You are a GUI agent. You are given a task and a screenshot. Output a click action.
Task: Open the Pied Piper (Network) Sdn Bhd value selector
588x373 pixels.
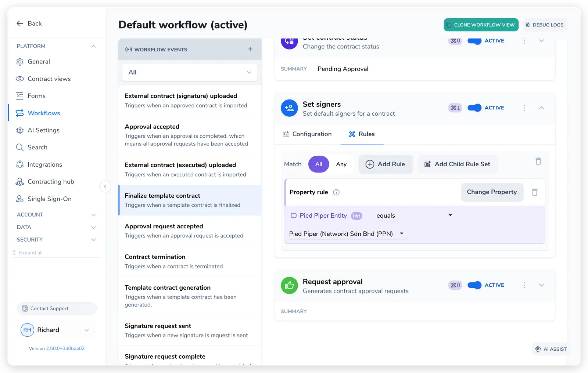pos(347,234)
